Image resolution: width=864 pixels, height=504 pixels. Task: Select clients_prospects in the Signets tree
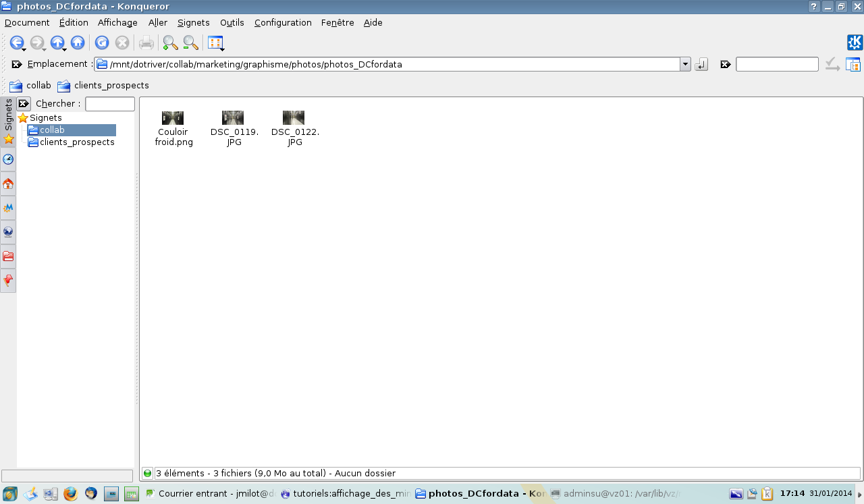(77, 142)
